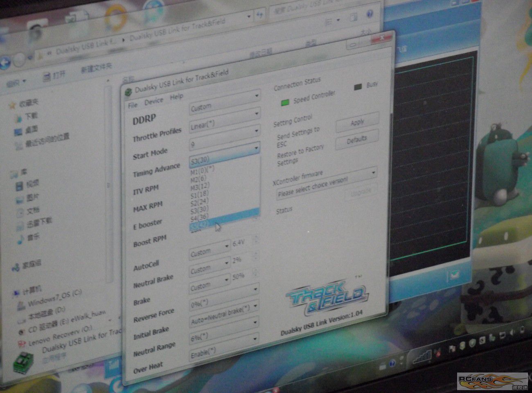Open the 组织 menu in Explorer
Image resolution: width=532 pixels, height=393 pixels.
(x=16, y=83)
